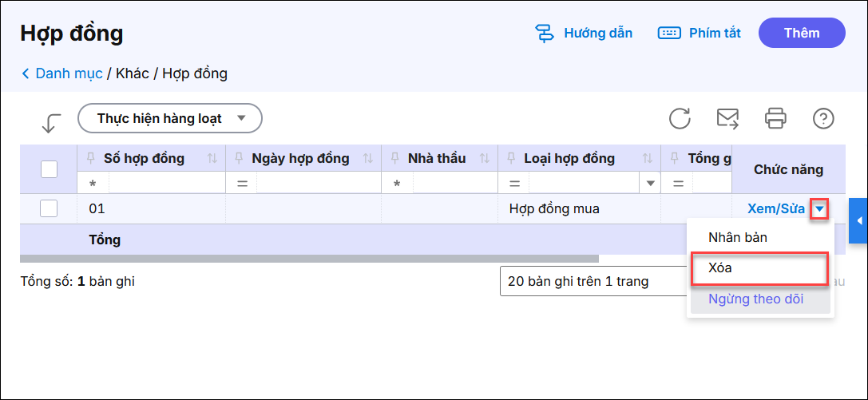Click the Thêm button
This screenshot has height=400, width=868.
click(801, 33)
